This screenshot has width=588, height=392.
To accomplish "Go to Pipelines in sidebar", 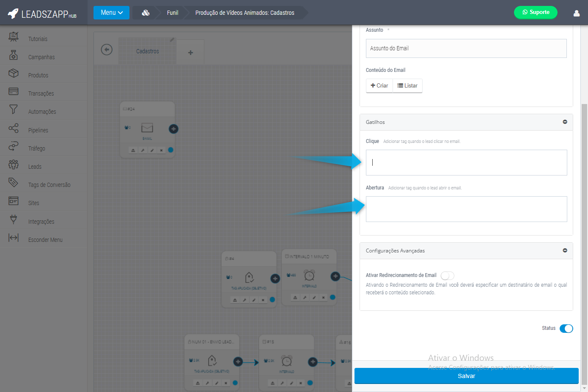I will click(38, 130).
